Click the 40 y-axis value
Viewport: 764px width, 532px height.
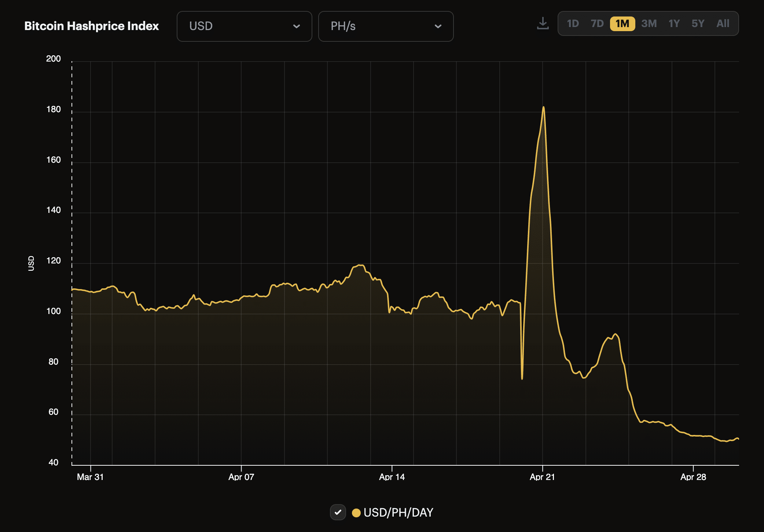coord(54,462)
